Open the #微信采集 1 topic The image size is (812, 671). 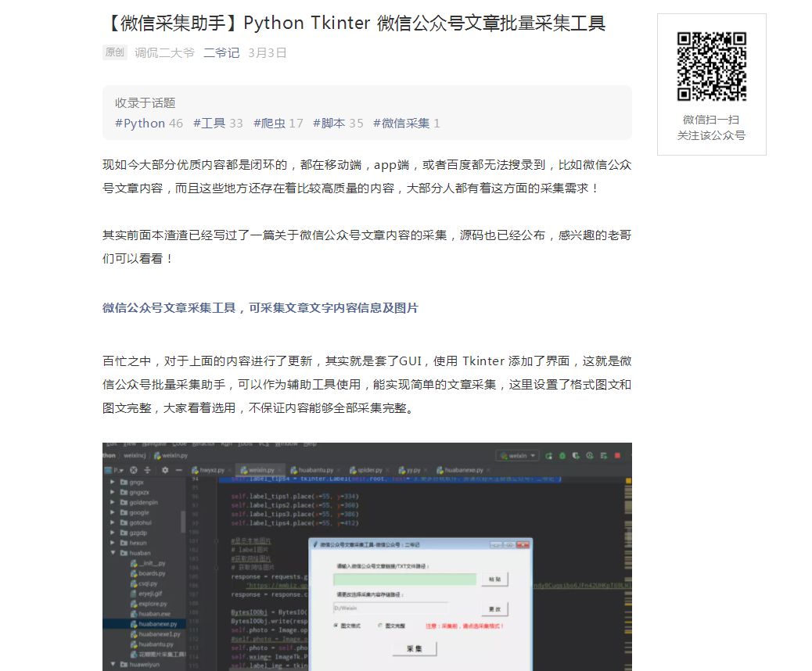[407, 124]
